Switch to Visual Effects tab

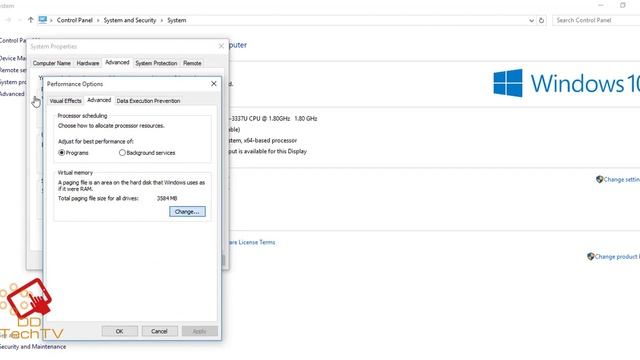(65, 101)
